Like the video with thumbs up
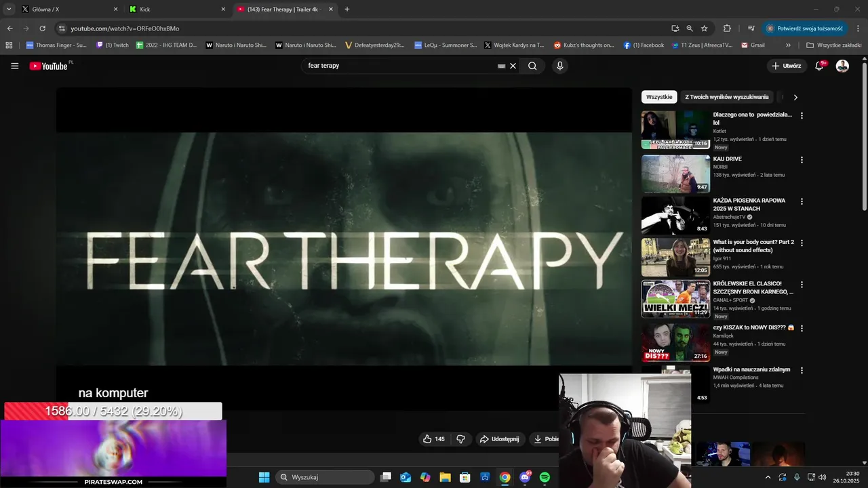The image size is (868, 488). [433, 439]
